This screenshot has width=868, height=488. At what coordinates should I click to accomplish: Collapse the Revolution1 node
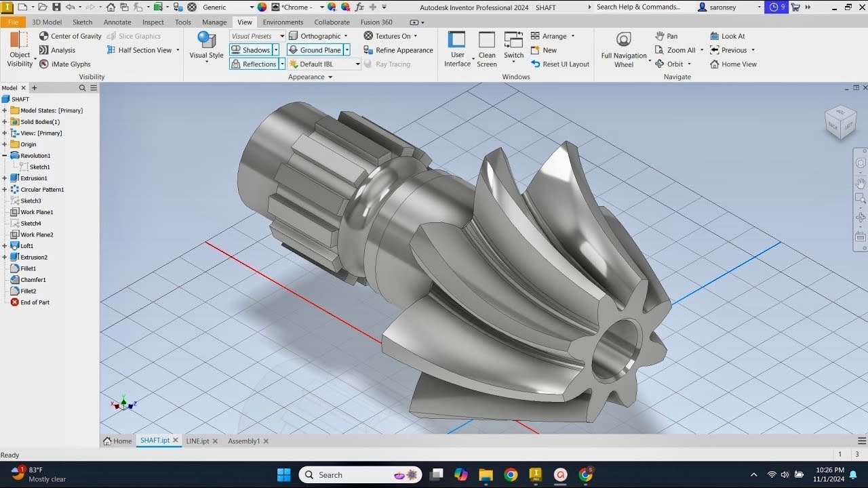pos(5,156)
